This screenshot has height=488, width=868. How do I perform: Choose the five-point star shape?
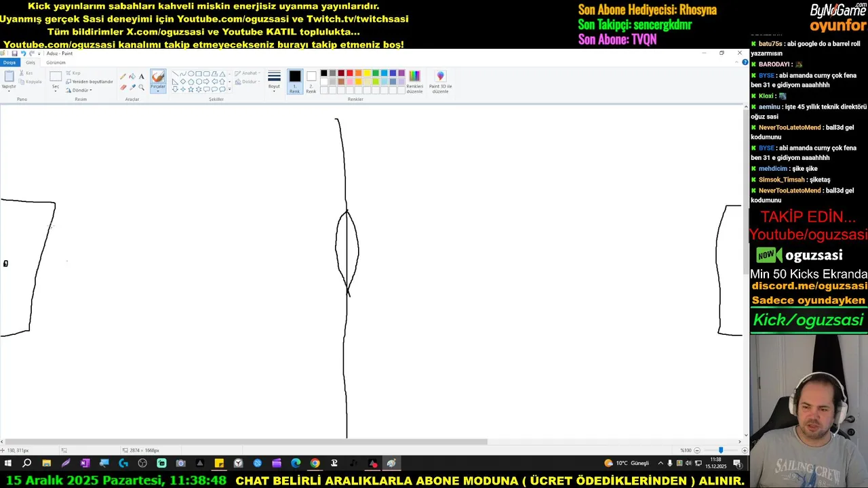coord(191,89)
